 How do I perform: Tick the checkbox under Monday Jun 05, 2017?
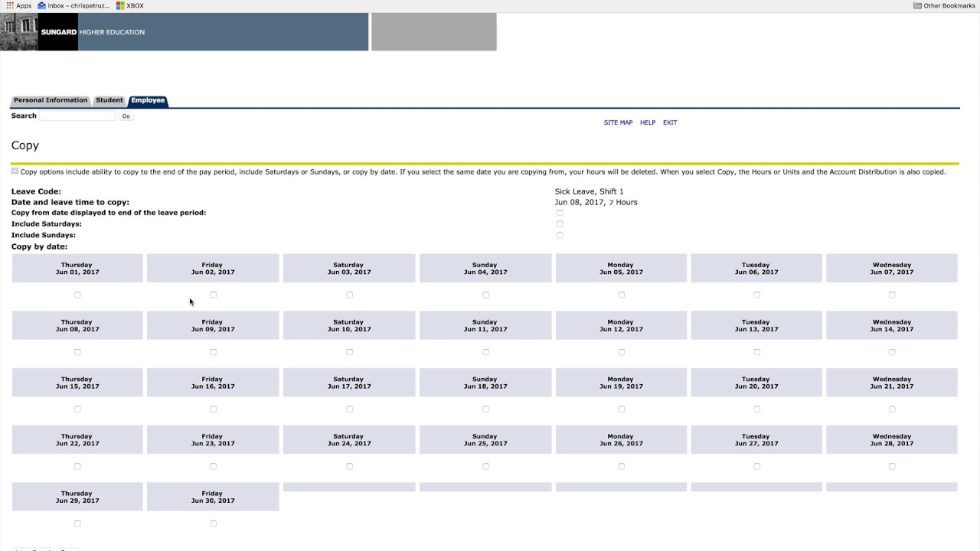click(x=622, y=295)
